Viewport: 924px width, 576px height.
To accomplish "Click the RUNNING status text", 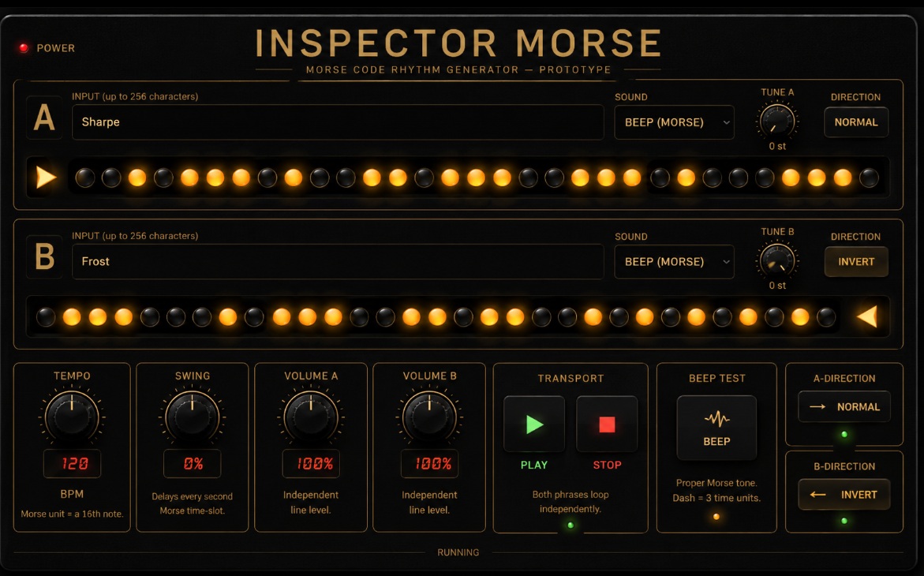I will [x=458, y=552].
